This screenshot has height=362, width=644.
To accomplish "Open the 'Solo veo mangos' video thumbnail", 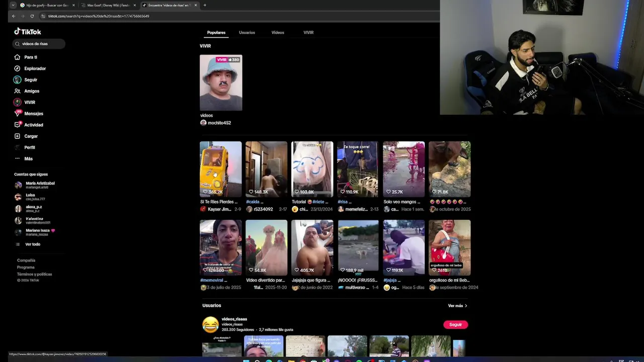I will [404, 169].
